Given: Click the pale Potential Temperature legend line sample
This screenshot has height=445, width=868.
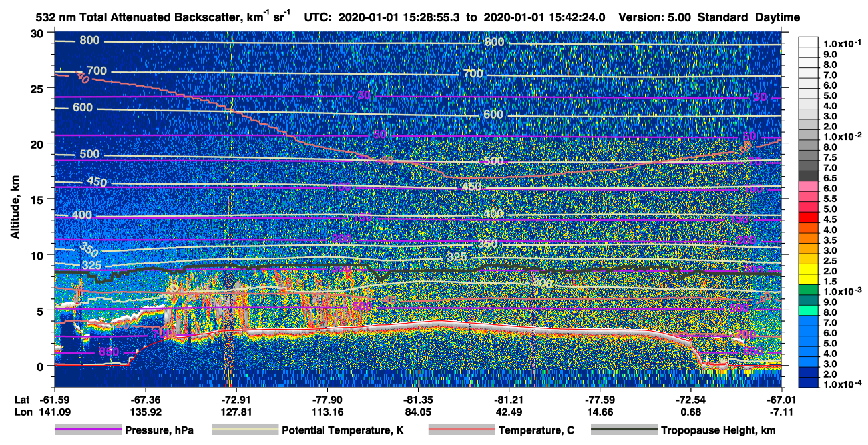Looking at the screenshot, I should [x=244, y=430].
